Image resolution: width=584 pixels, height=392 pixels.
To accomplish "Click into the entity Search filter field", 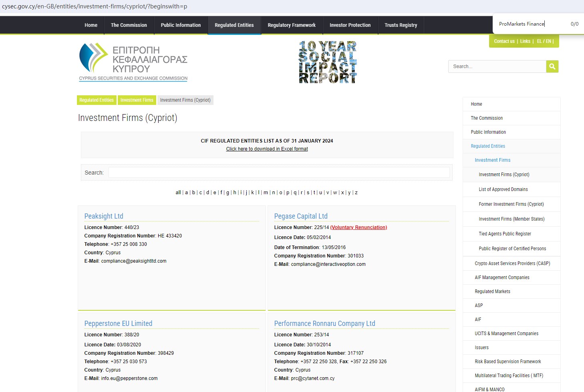I will [x=279, y=173].
